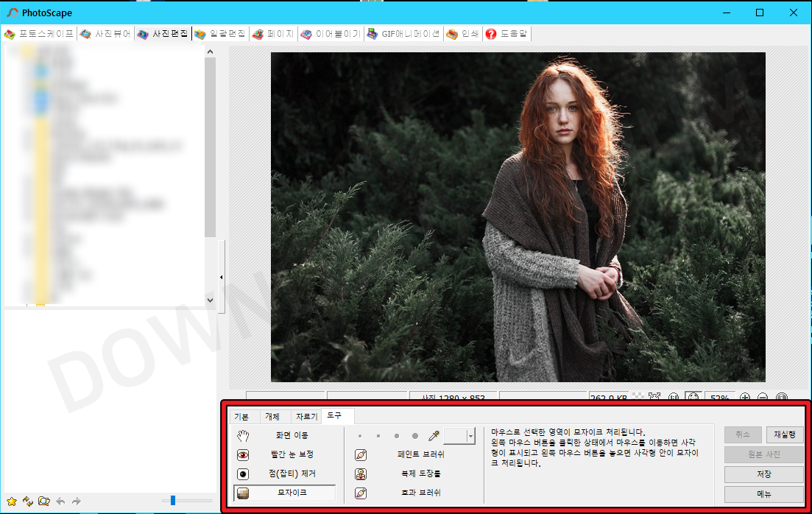This screenshot has width=812, height=514.
Task: Open the 페이지 page tab
Action: (273, 34)
